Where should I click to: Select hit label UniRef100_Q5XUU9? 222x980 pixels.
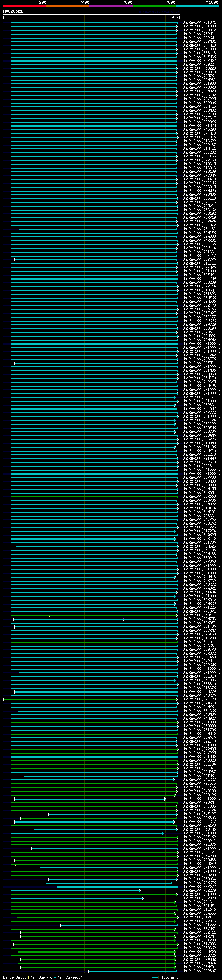pos(199,49)
